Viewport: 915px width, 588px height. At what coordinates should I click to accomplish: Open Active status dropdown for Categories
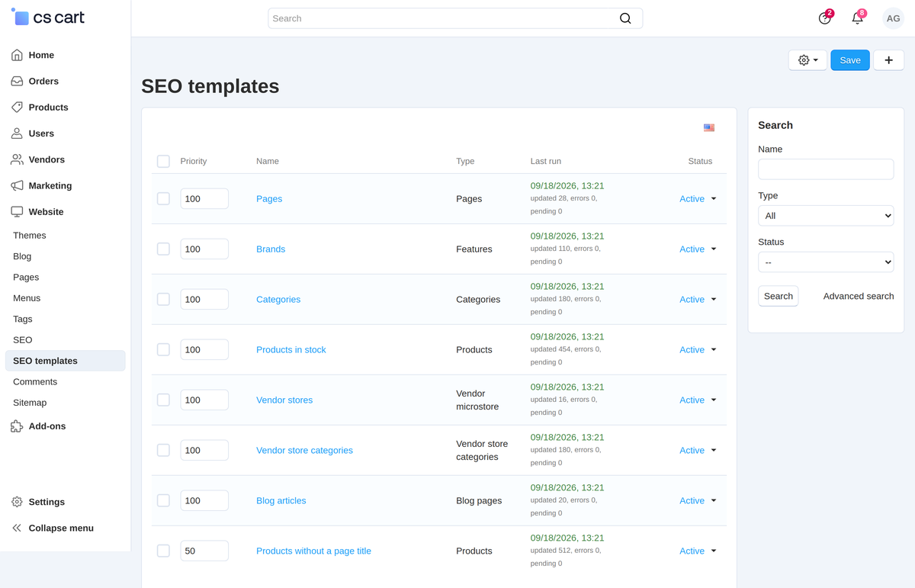pyautogui.click(x=698, y=299)
